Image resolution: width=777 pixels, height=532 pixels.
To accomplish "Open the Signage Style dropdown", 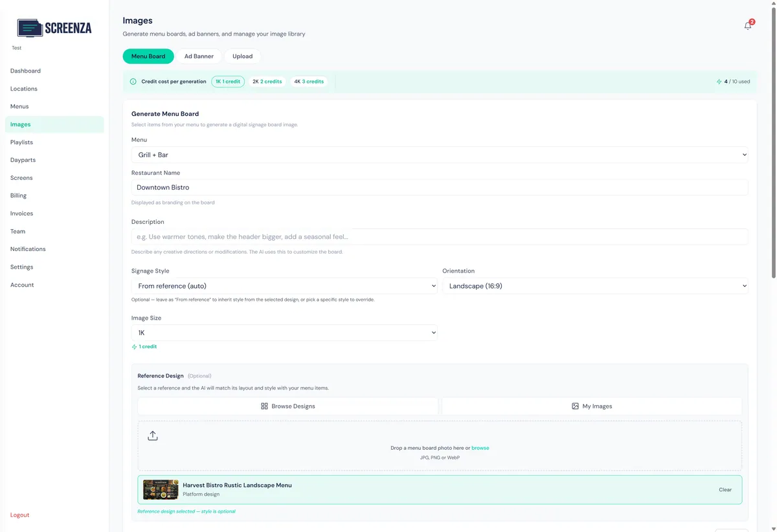I will (284, 285).
